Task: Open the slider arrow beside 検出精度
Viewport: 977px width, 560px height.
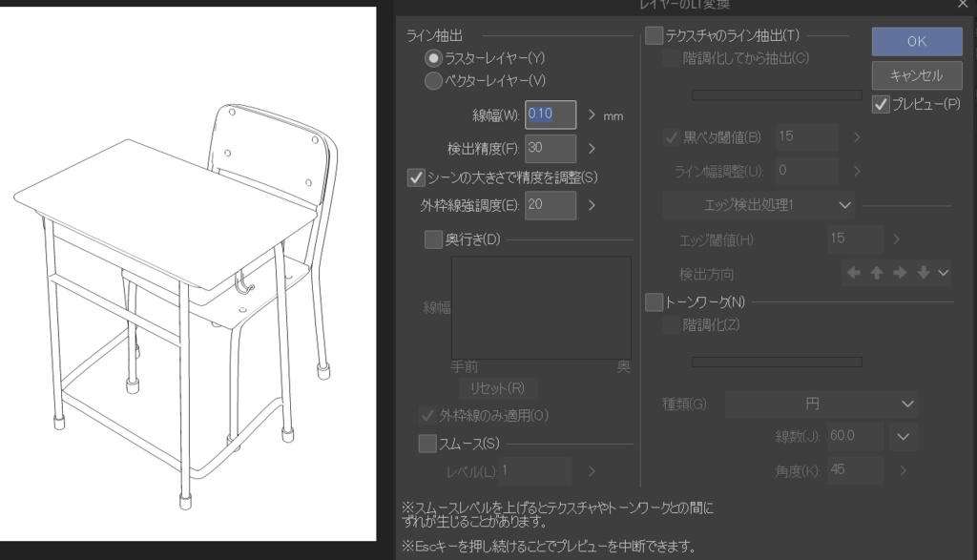Action: pos(593,149)
